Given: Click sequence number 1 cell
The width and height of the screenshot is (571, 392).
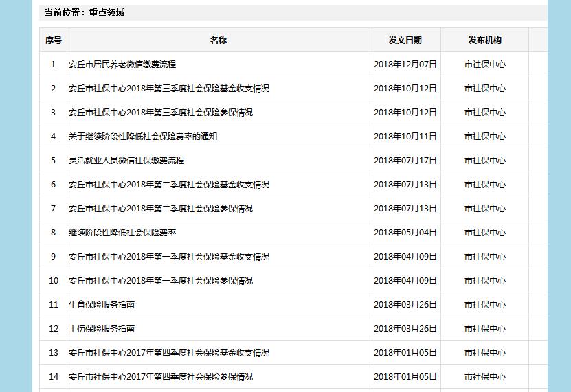Looking at the screenshot, I should (x=53, y=65).
